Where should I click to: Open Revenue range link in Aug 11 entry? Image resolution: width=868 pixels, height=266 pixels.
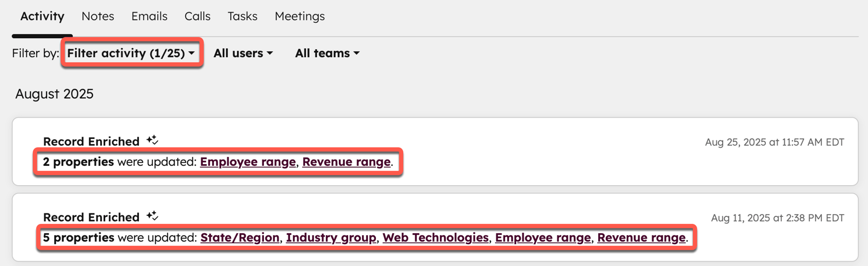pos(641,238)
